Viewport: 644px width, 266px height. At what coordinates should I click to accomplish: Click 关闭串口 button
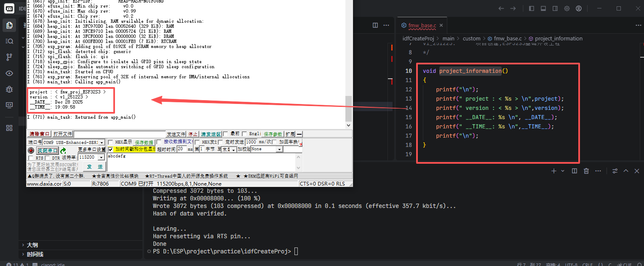click(48, 150)
